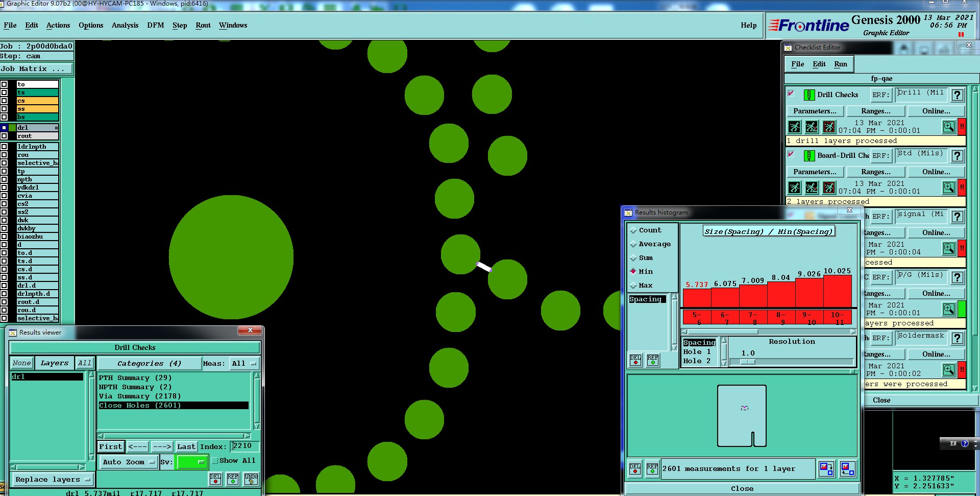The width and height of the screenshot is (980, 496).
Task: Click second run icon under Board-Drill Checks
Action: pos(812,187)
